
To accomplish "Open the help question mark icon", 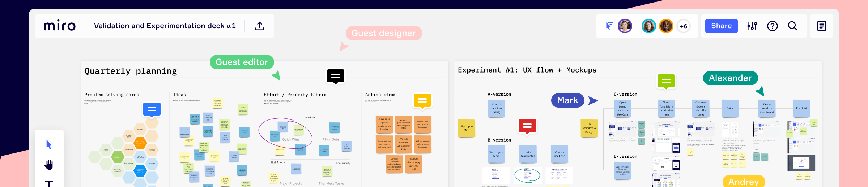I will pos(772,26).
